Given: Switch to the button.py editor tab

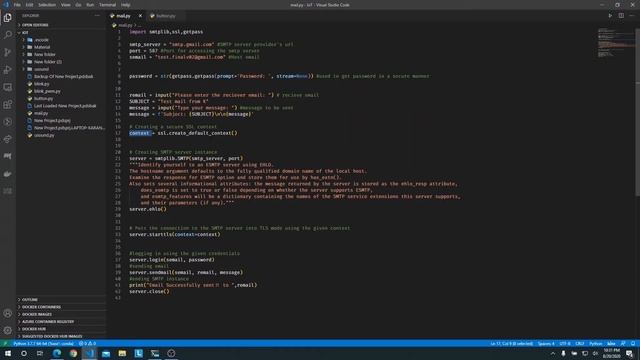Looking at the screenshot, I should point(165,16).
